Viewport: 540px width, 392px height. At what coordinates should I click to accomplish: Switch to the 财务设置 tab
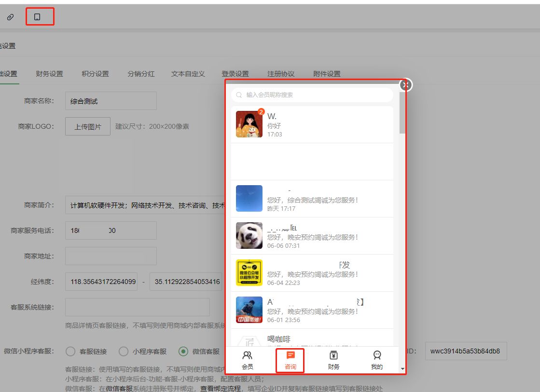click(x=49, y=74)
